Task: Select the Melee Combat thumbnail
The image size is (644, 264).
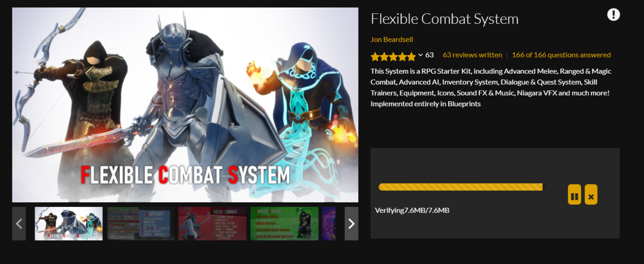Action: pos(212,224)
